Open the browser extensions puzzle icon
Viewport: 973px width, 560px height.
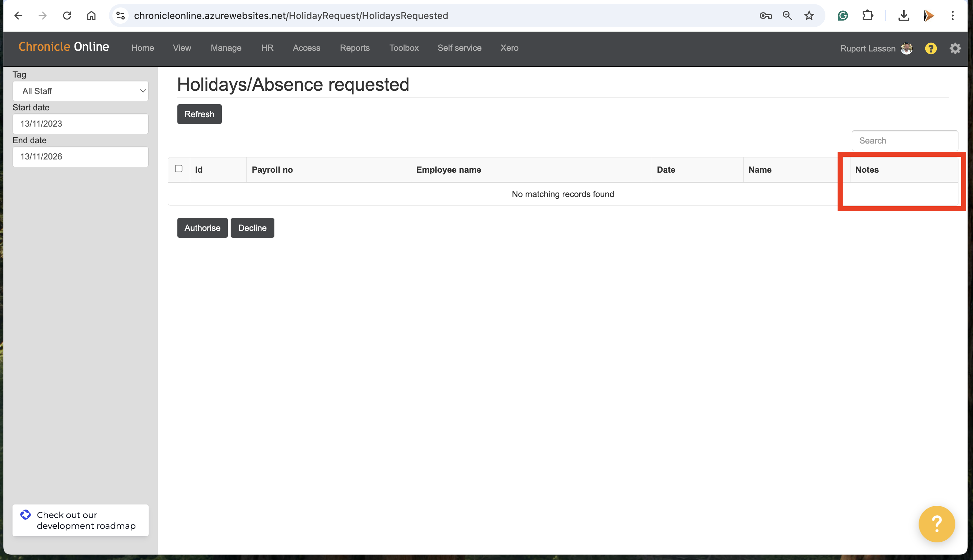click(x=868, y=16)
